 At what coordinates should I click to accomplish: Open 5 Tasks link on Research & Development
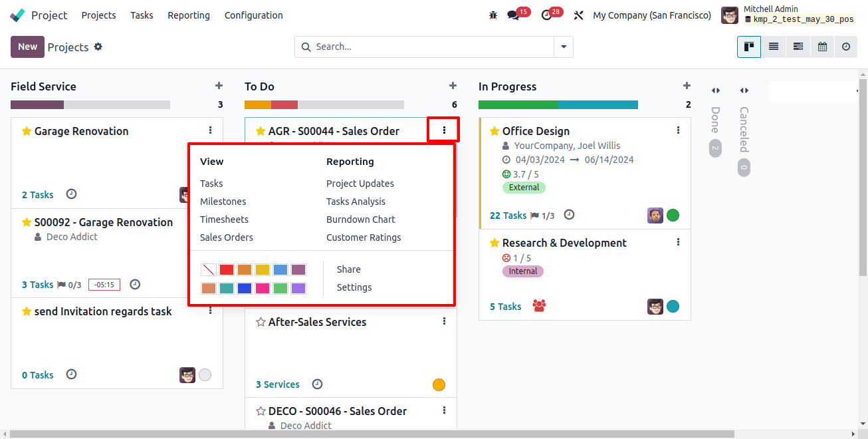506,306
